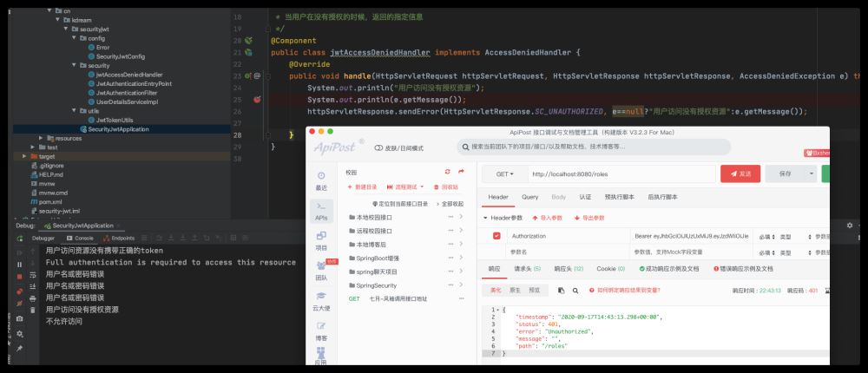Click 新建目录 to create a folder

[x=362, y=187]
